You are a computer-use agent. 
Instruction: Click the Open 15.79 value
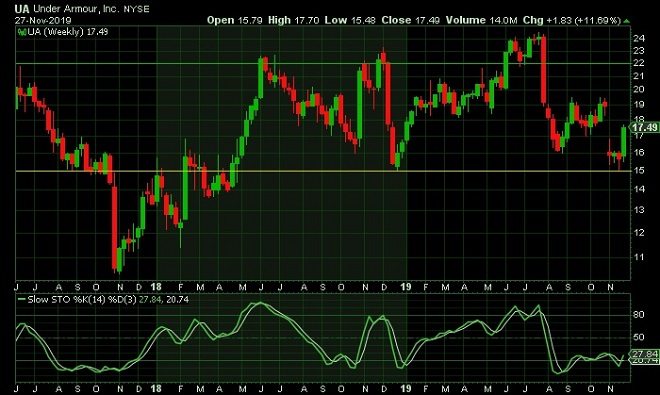click(x=234, y=20)
